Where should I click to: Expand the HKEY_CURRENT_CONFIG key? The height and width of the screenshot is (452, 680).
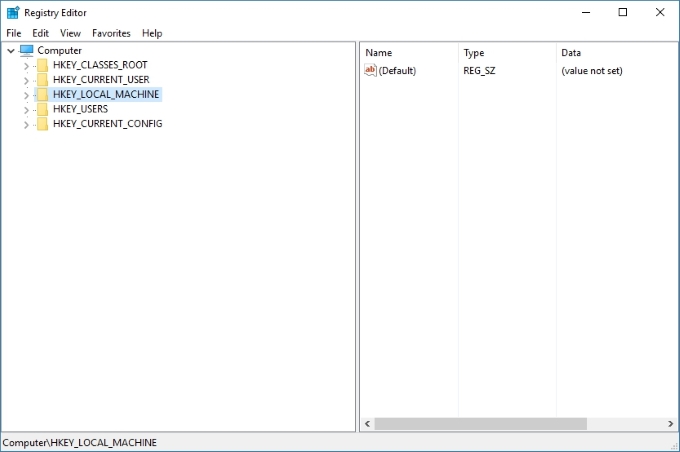click(26, 124)
